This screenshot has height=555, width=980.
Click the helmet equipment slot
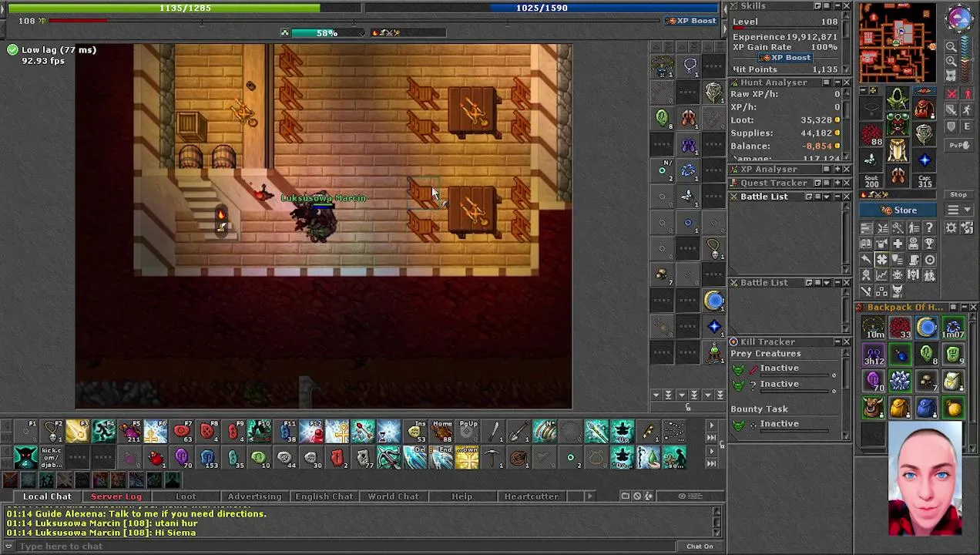point(898,98)
